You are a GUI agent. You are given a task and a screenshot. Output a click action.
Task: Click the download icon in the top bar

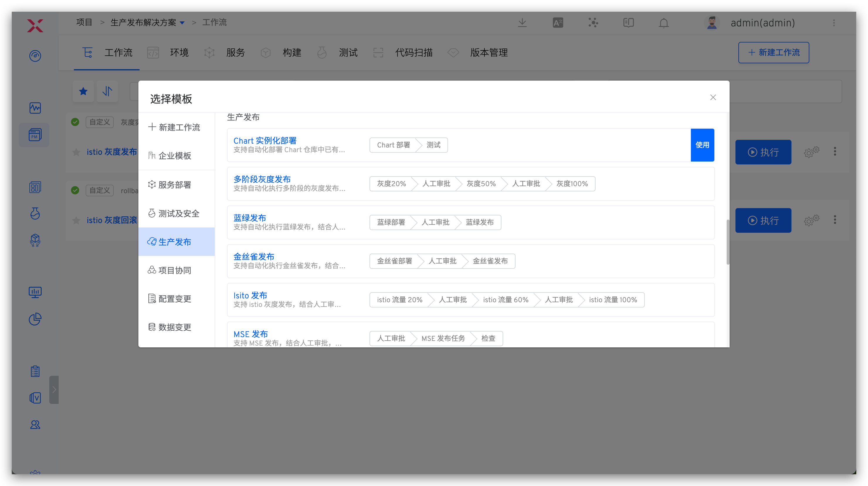(x=522, y=23)
